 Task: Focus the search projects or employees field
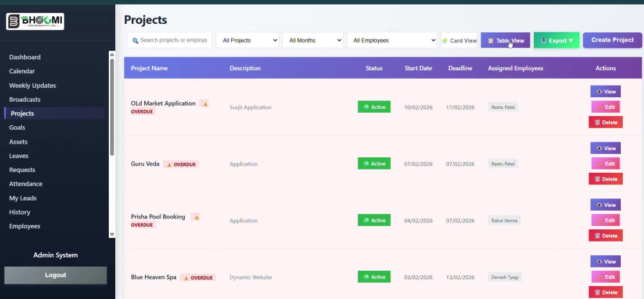169,40
